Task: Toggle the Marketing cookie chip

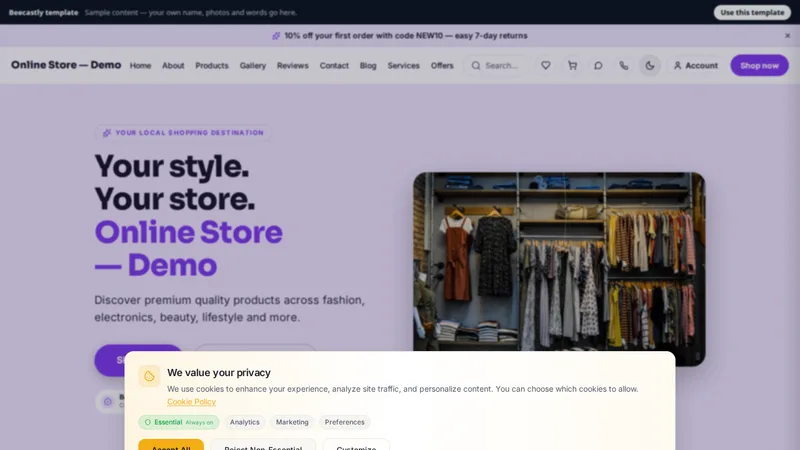Action: point(292,422)
